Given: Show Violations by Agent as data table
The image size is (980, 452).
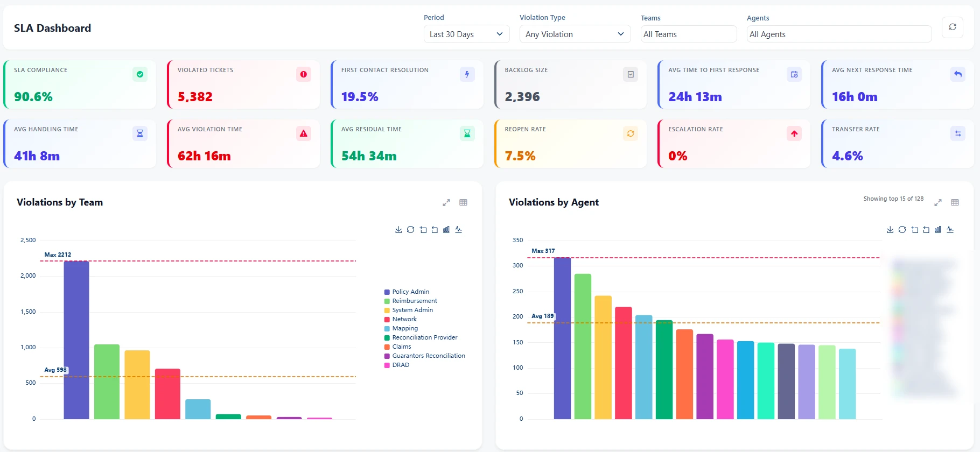Looking at the screenshot, I should click(955, 202).
